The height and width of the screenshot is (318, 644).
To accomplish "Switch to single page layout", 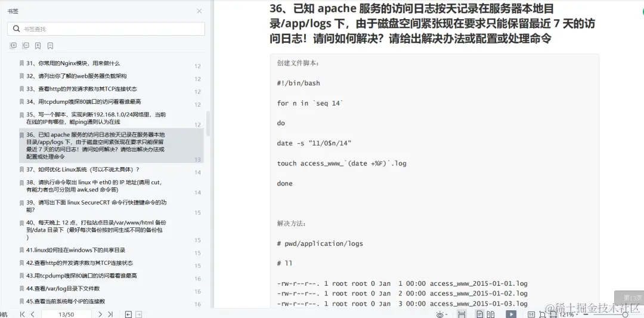I will (479, 314).
